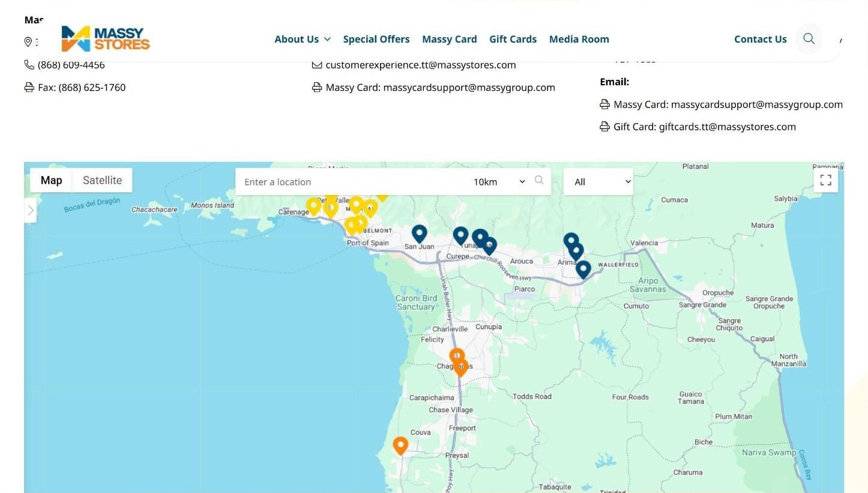868x493 pixels.
Task: Click the Fax: (868) 625-1760 text
Action: click(82, 88)
